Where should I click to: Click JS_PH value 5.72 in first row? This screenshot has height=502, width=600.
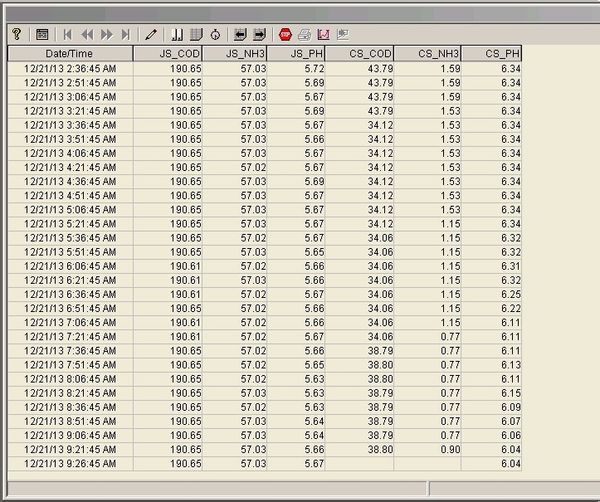click(314, 69)
